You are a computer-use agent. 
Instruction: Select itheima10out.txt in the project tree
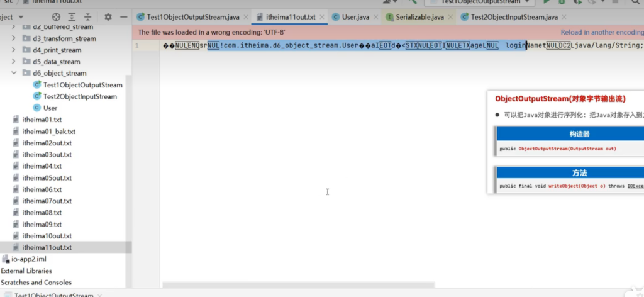[x=47, y=236]
